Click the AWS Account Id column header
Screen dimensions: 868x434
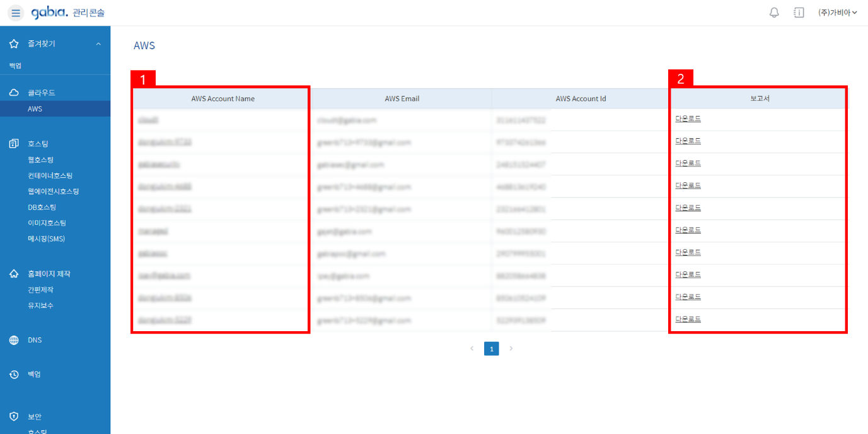[x=581, y=98]
